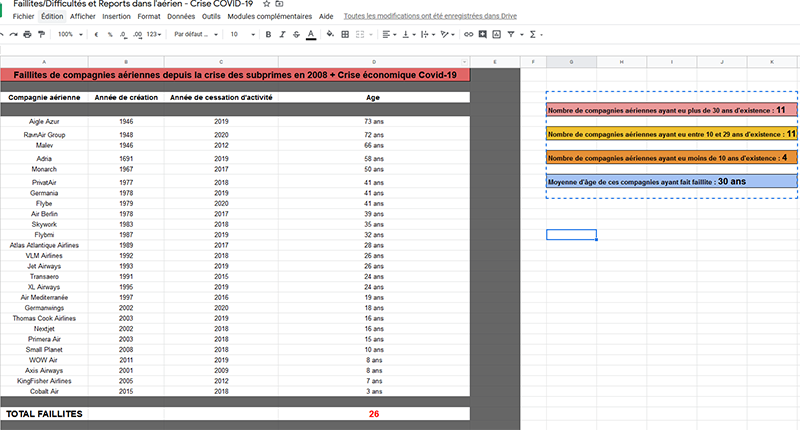Expand the filter views dropdown arrow

point(522,35)
